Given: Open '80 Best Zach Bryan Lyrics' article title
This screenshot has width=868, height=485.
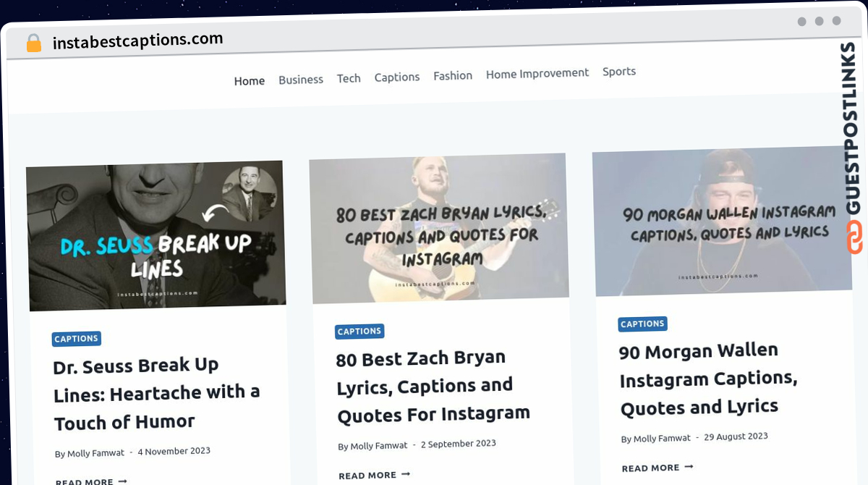Looking at the screenshot, I should coord(433,386).
